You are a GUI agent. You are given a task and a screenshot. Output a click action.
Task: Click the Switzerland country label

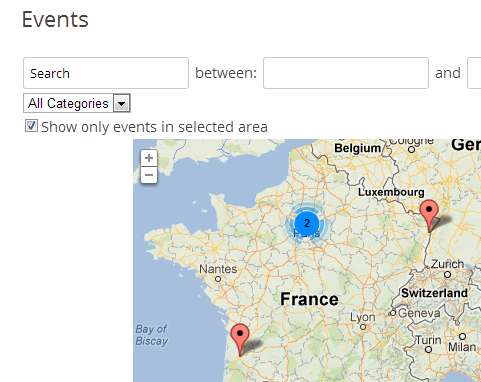point(434,293)
